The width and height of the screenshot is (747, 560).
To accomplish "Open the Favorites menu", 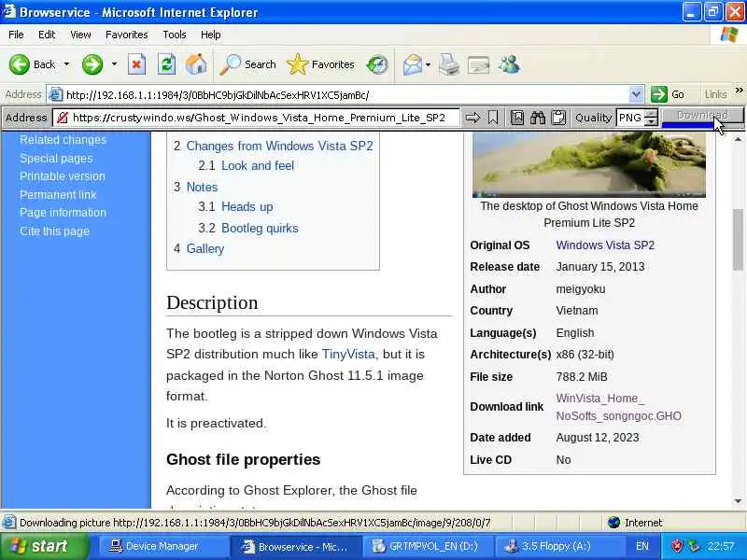I will (127, 35).
